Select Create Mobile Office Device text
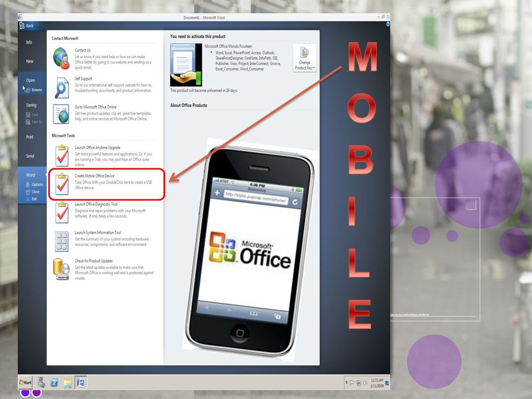This screenshot has height=399, width=532. tap(95, 176)
